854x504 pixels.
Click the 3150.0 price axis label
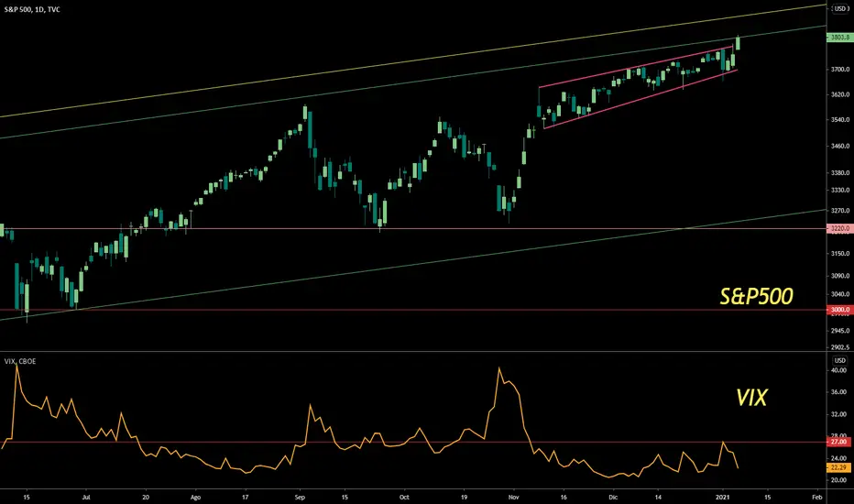(840, 253)
